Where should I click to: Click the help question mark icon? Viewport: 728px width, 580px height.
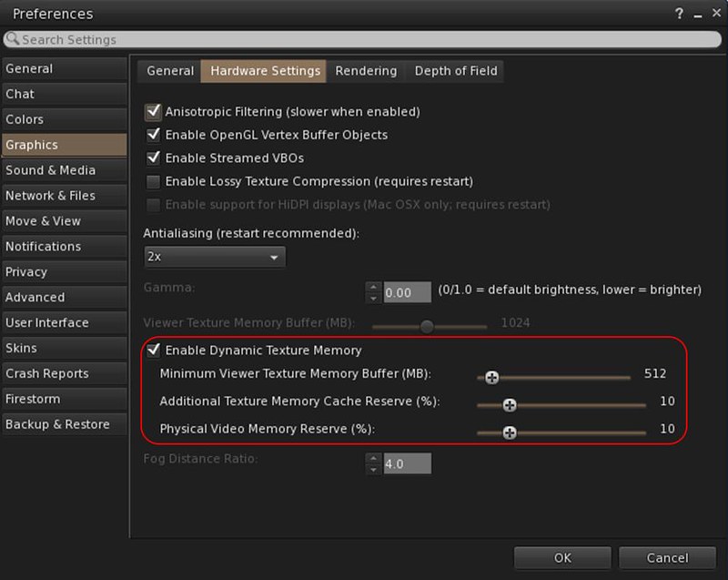[x=680, y=15]
